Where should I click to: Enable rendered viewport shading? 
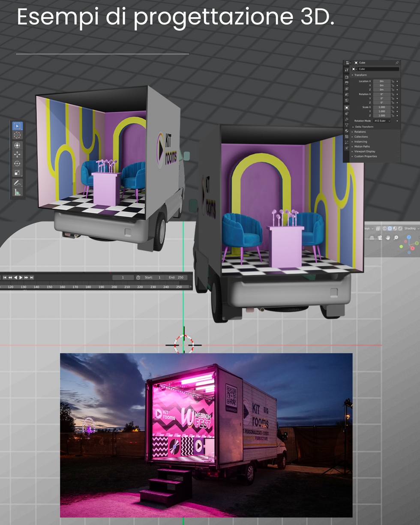(x=400, y=228)
